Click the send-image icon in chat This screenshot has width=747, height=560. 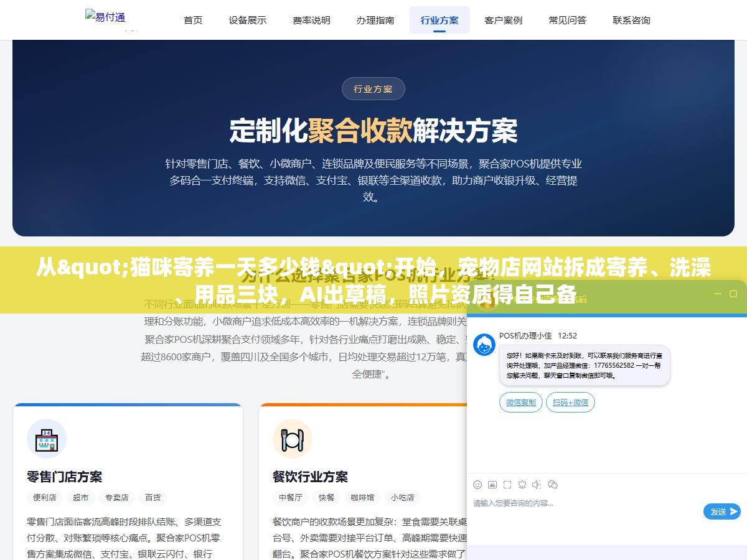(x=492, y=484)
